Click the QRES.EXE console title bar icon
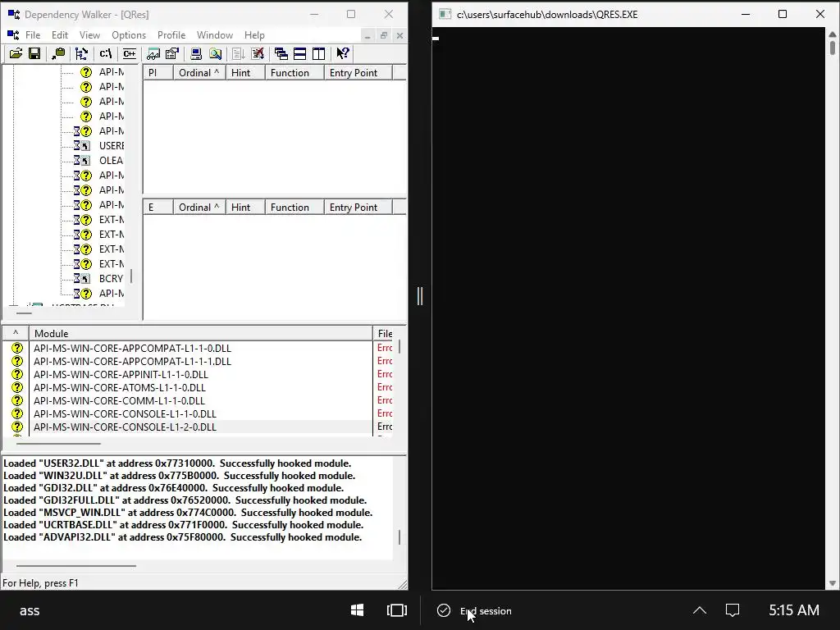 pyautogui.click(x=445, y=15)
